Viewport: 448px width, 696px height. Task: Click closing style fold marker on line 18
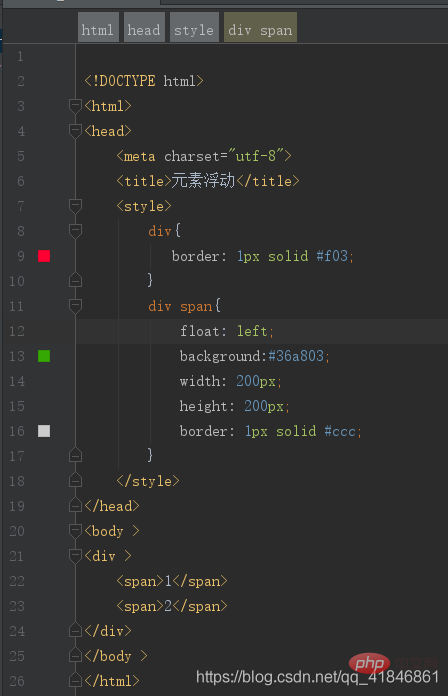tap(75, 480)
